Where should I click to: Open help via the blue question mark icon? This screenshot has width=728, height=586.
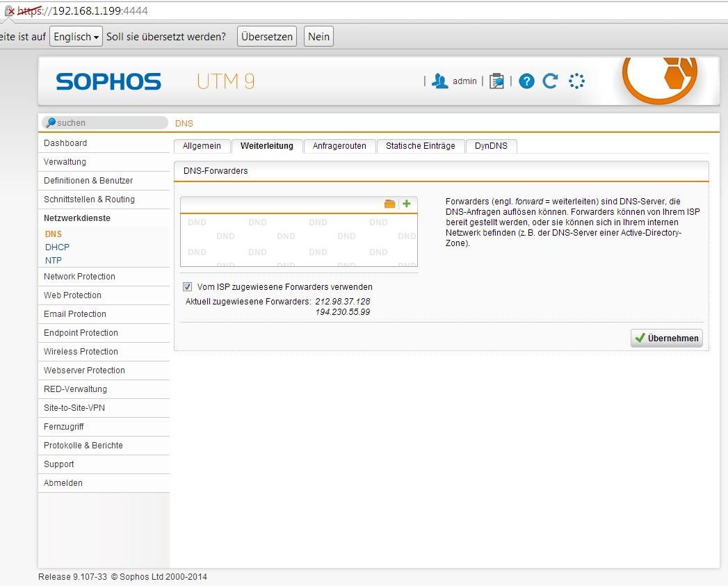(526, 81)
